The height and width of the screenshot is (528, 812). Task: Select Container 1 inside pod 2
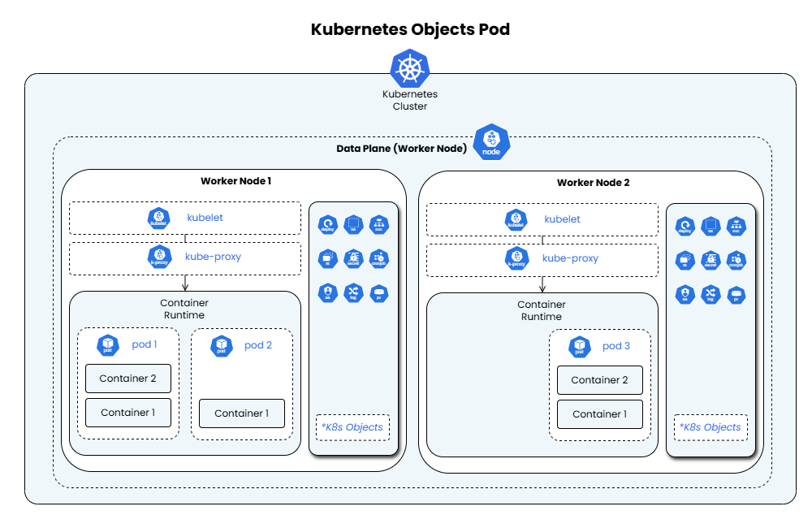point(241,413)
